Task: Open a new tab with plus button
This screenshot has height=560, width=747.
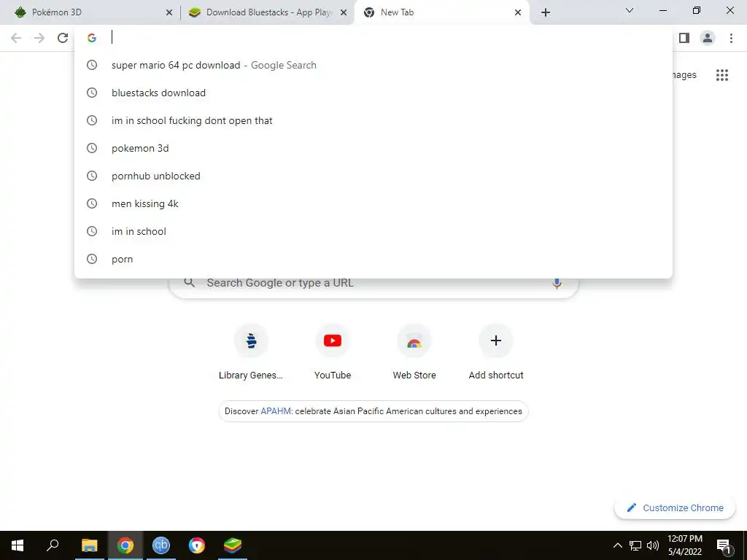Action: 546,12
